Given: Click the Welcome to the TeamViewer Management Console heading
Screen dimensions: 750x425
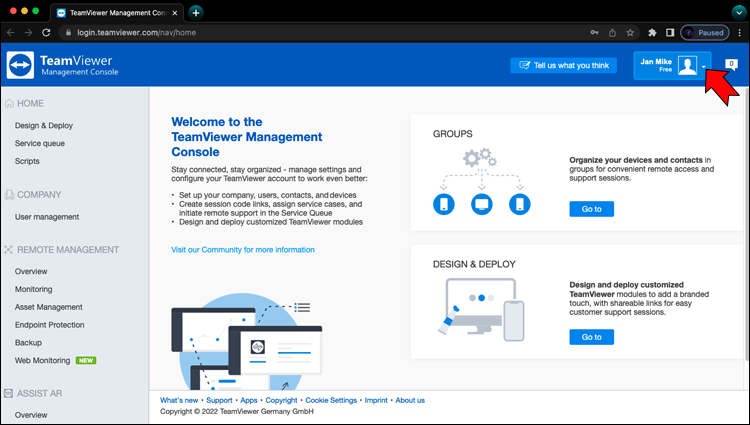Looking at the screenshot, I should click(x=247, y=137).
